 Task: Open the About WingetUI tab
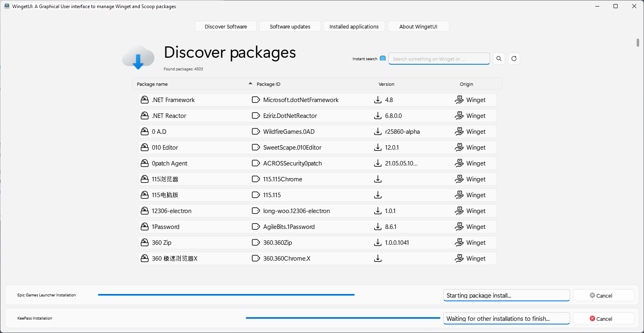[x=418, y=26]
